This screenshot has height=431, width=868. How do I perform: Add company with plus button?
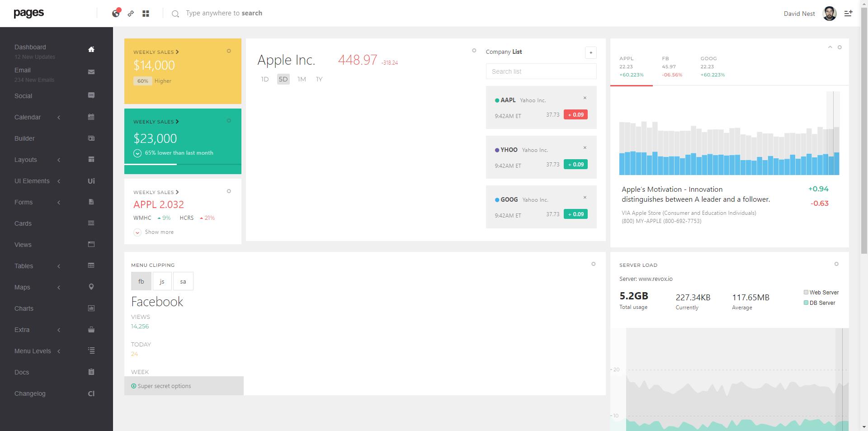[x=591, y=52]
